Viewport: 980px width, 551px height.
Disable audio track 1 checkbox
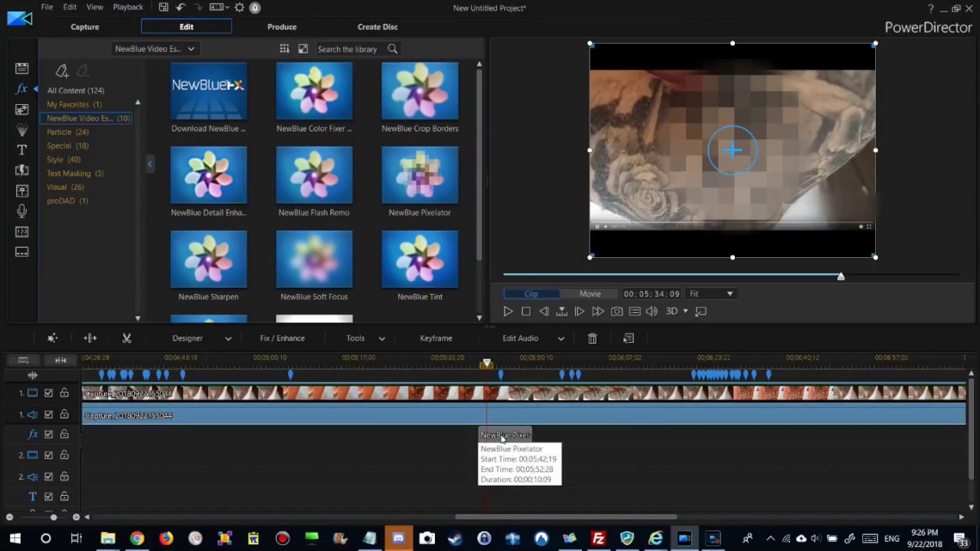coord(48,415)
